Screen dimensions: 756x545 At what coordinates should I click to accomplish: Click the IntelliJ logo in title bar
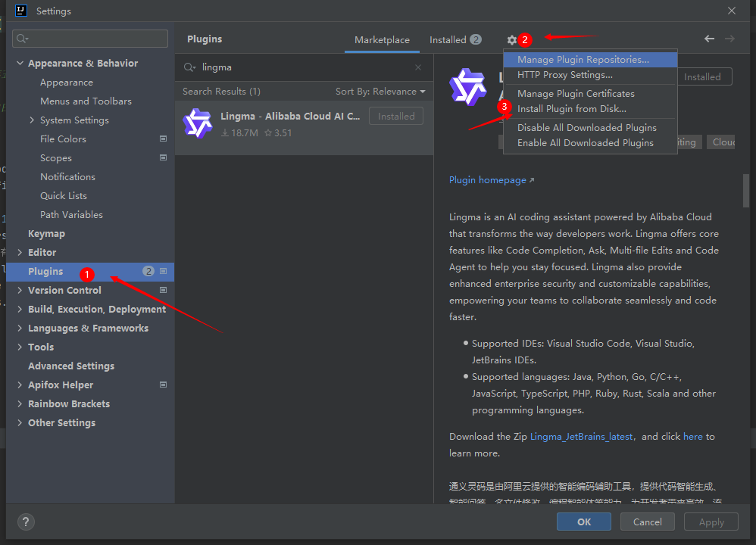point(21,11)
